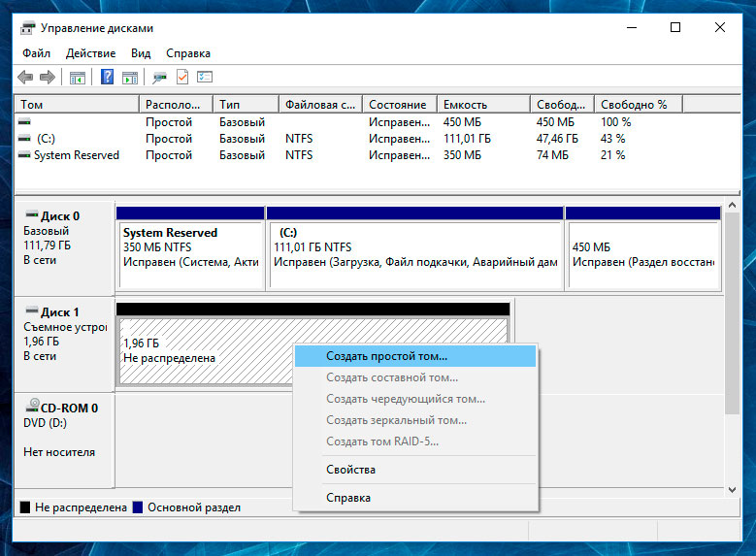
Task: Click the 74 МБ free space cell
Action: click(x=552, y=155)
